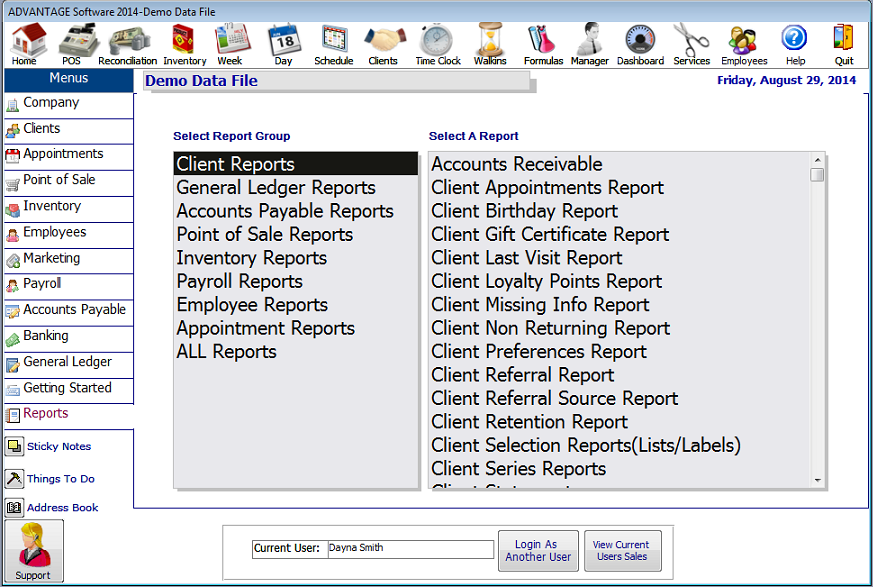Image resolution: width=873 pixels, height=587 pixels.
Task: Open the Schedule toolbar icon
Action: click(x=333, y=45)
